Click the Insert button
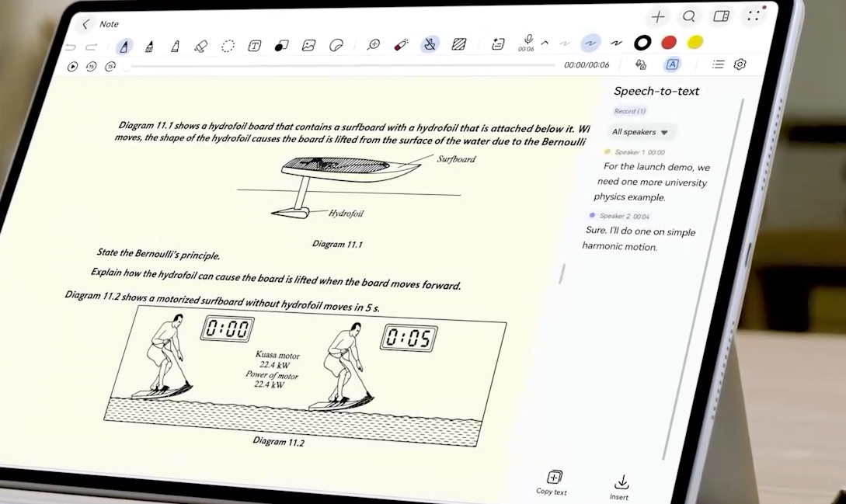Screen dimensions: 846x504 [x=620, y=488]
